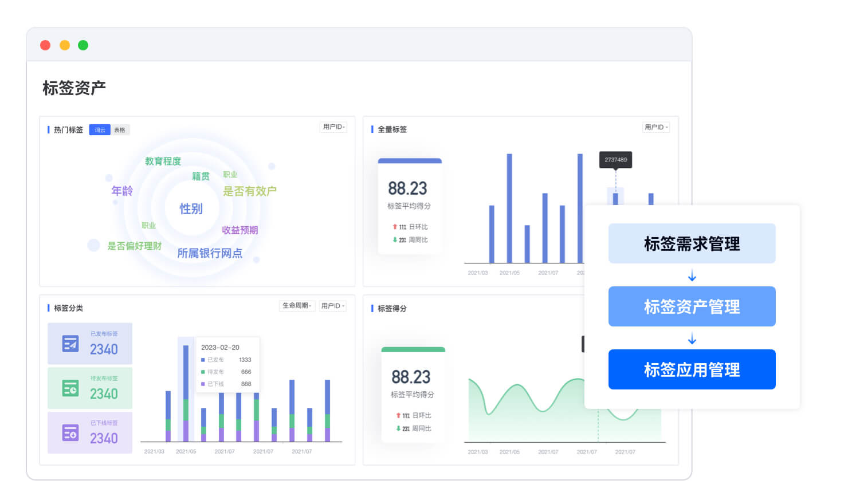This screenshot has width=848, height=504.
Task: Click green down arrow beside 周同比 in 全量标签
Action: [x=395, y=240]
